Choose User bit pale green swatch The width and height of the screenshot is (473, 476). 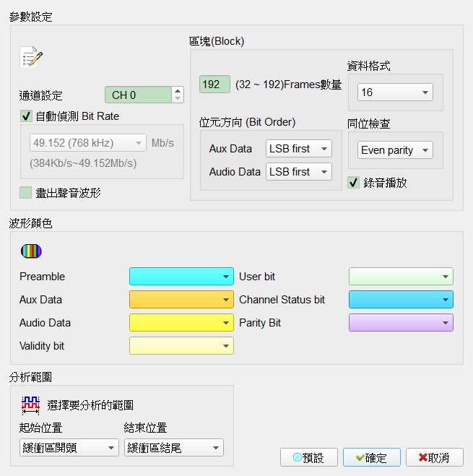[401, 276]
